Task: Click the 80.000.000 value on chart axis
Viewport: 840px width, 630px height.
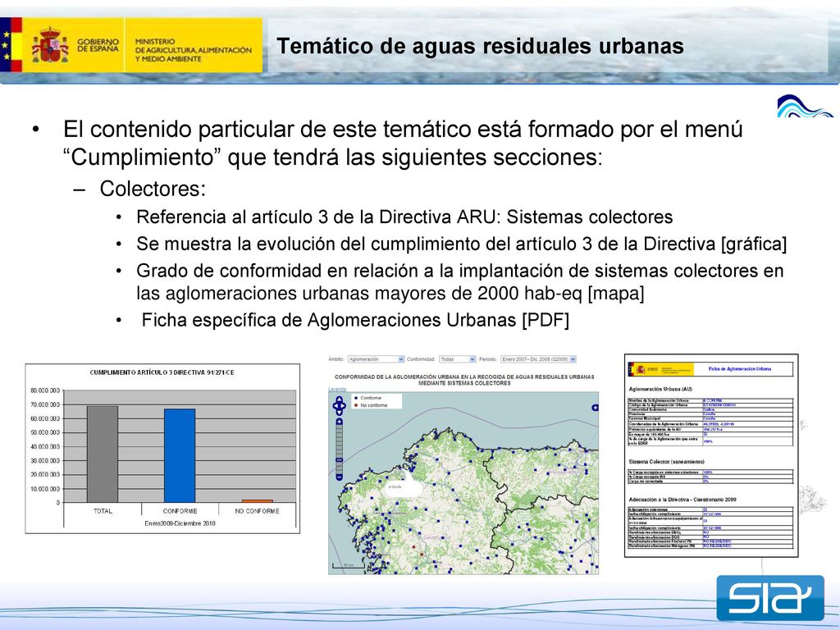Action: [45, 390]
